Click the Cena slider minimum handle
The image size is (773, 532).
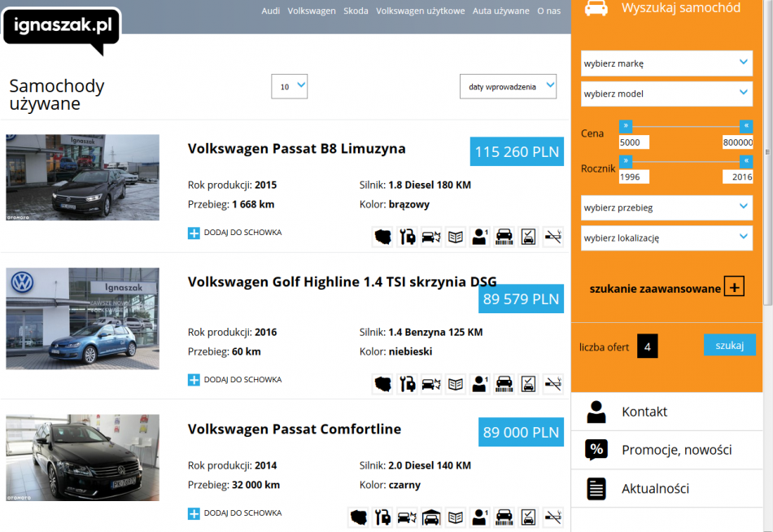(626, 126)
